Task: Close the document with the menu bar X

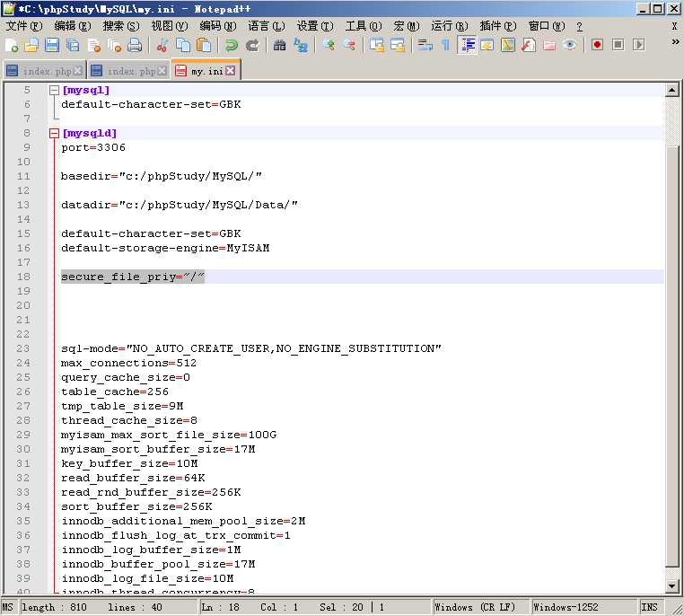Action: (x=674, y=26)
